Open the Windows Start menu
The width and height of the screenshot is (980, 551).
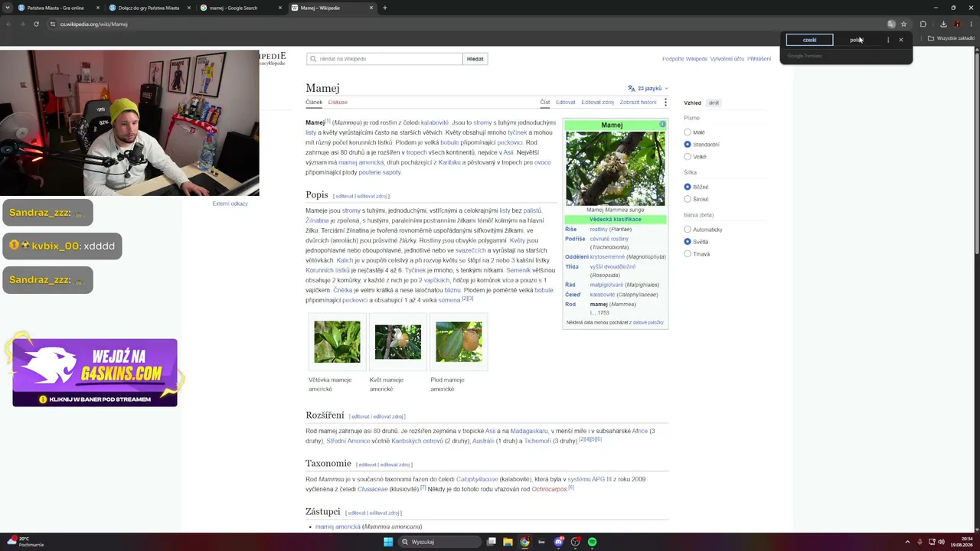(388, 542)
